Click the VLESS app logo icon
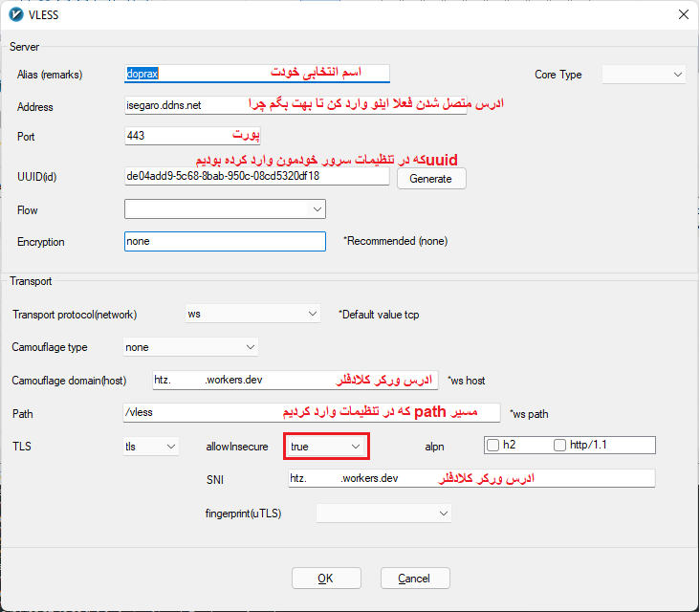Image resolution: width=700 pixels, height=612 pixels. [x=16, y=14]
